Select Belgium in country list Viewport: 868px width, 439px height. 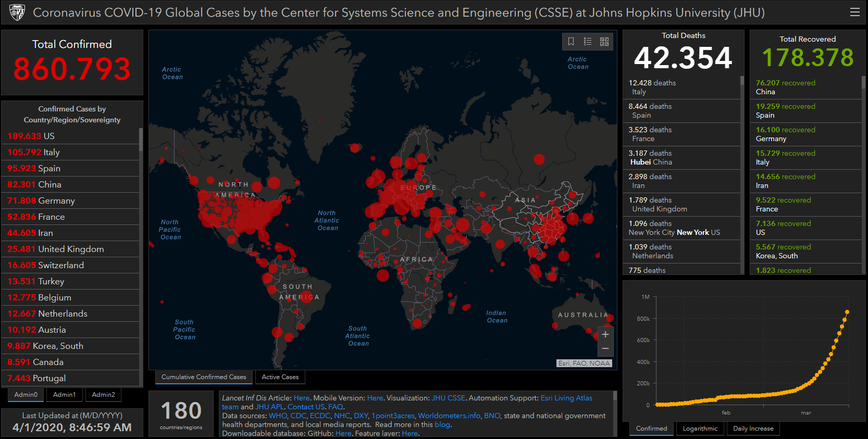tap(70, 297)
